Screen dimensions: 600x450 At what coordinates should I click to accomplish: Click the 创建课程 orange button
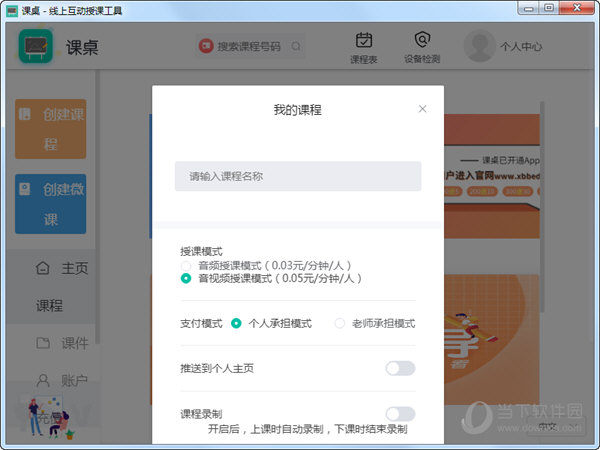[50, 129]
